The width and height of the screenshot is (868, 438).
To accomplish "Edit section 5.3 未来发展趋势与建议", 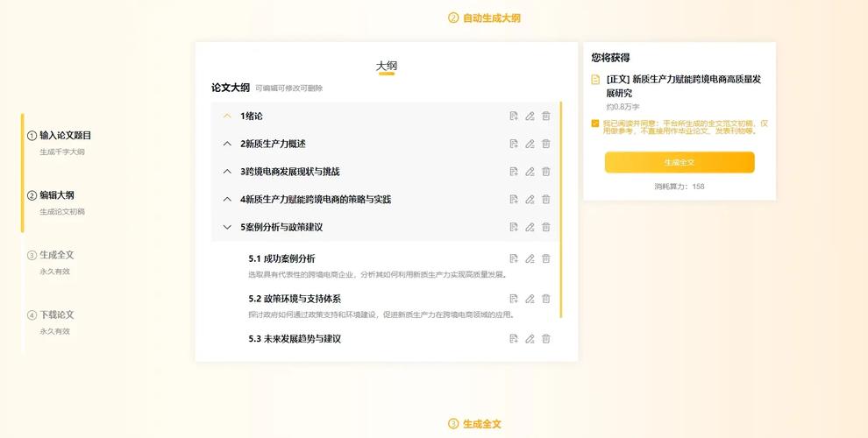I will pos(530,338).
